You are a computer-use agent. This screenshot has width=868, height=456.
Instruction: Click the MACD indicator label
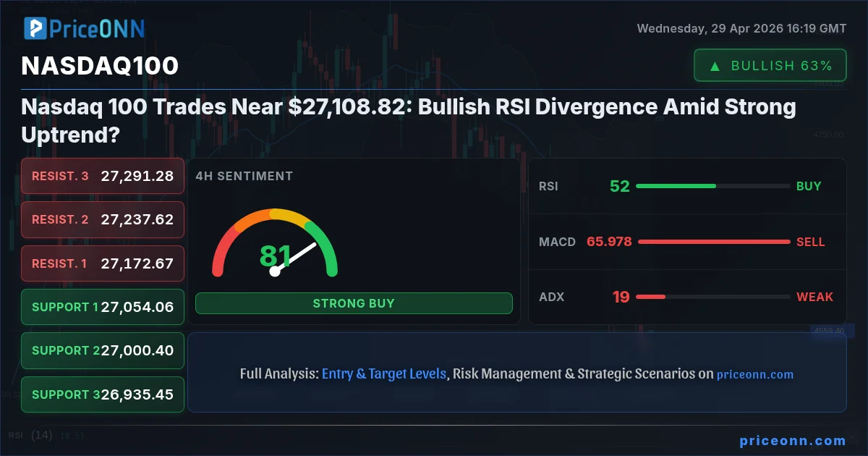point(557,242)
